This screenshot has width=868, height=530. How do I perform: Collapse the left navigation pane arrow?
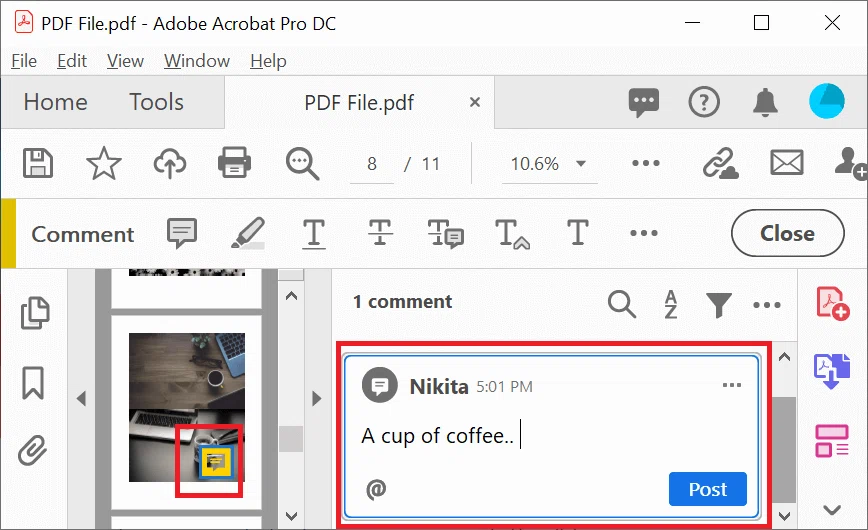pos(81,398)
